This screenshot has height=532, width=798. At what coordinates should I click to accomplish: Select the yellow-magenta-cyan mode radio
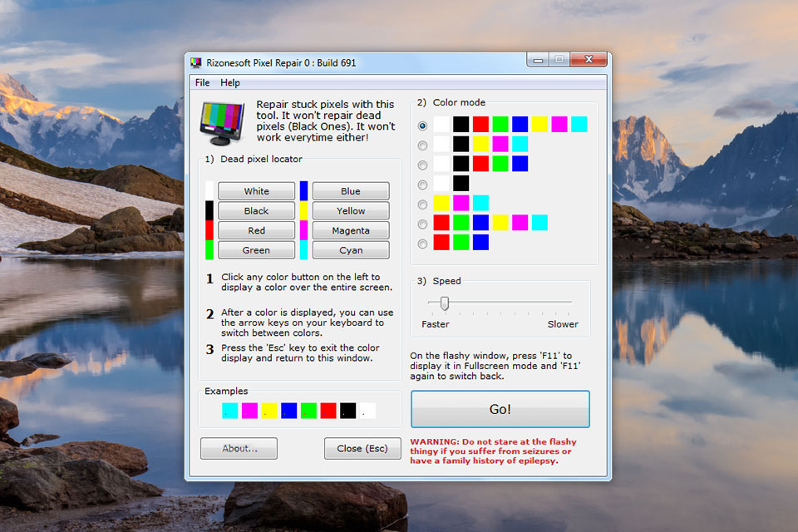pyautogui.click(x=422, y=204)
